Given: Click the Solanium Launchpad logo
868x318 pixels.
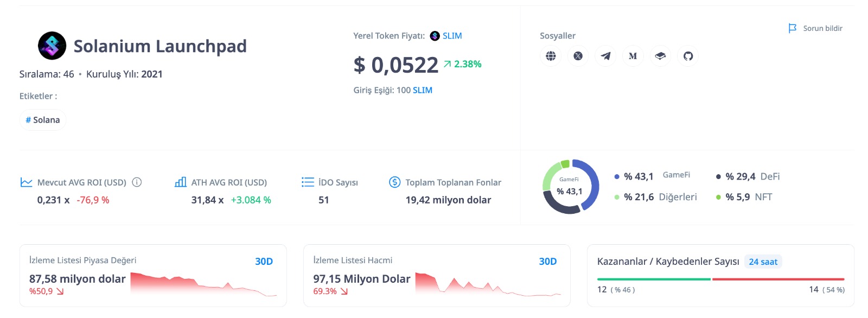Looking at the screenshot, I should click(52, 46).
